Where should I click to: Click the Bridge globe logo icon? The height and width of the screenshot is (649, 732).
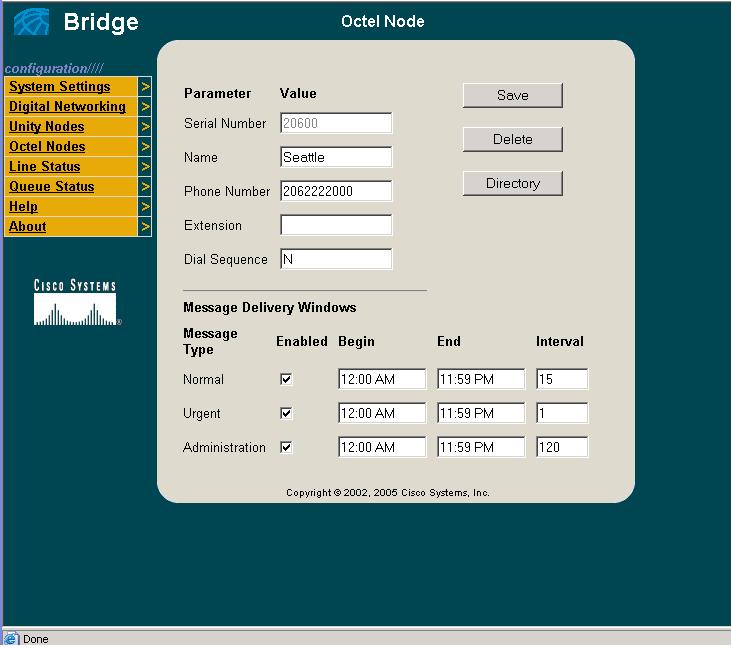(31, 21)
